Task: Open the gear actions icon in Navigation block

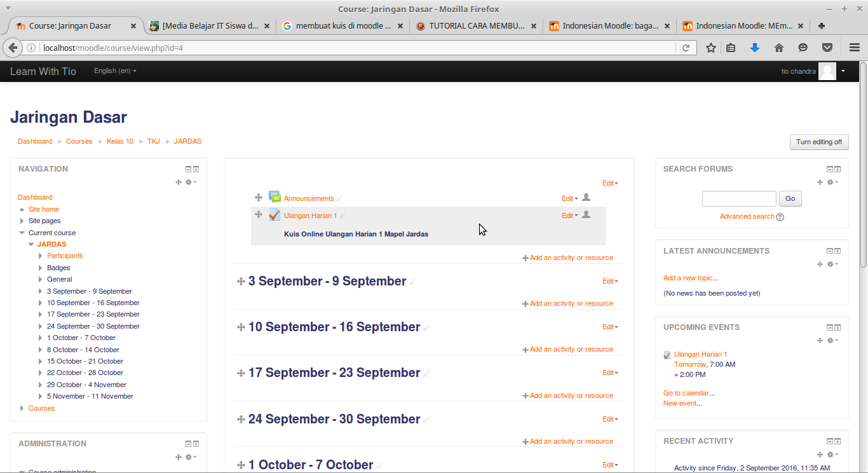Action: point(189,182)
